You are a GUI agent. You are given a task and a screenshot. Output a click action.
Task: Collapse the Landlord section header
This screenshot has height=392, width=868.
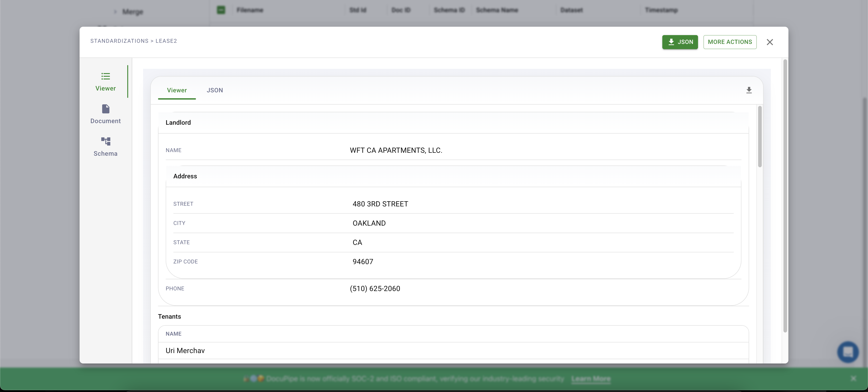coord(178,122)
